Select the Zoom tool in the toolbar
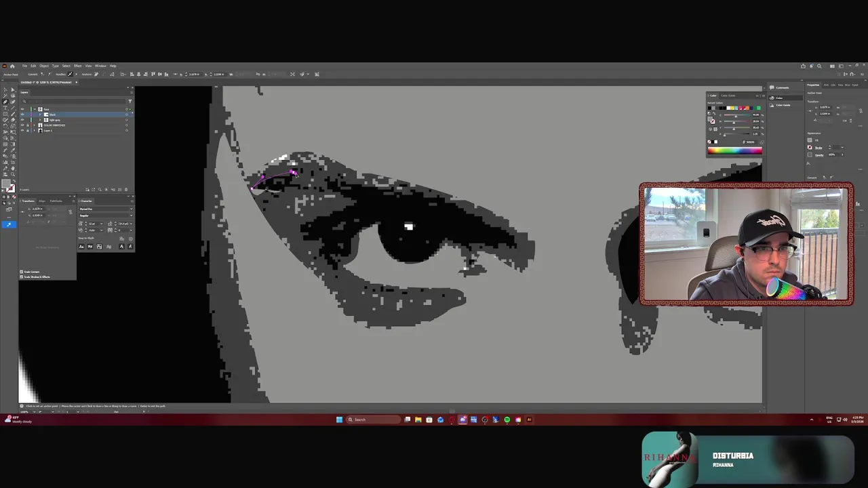 click(x=13, y=174)
